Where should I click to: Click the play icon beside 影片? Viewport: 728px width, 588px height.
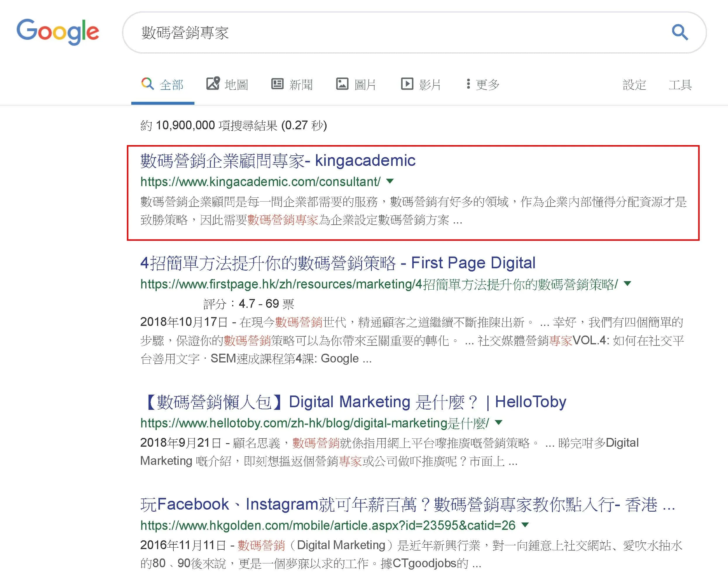(407, 84)
